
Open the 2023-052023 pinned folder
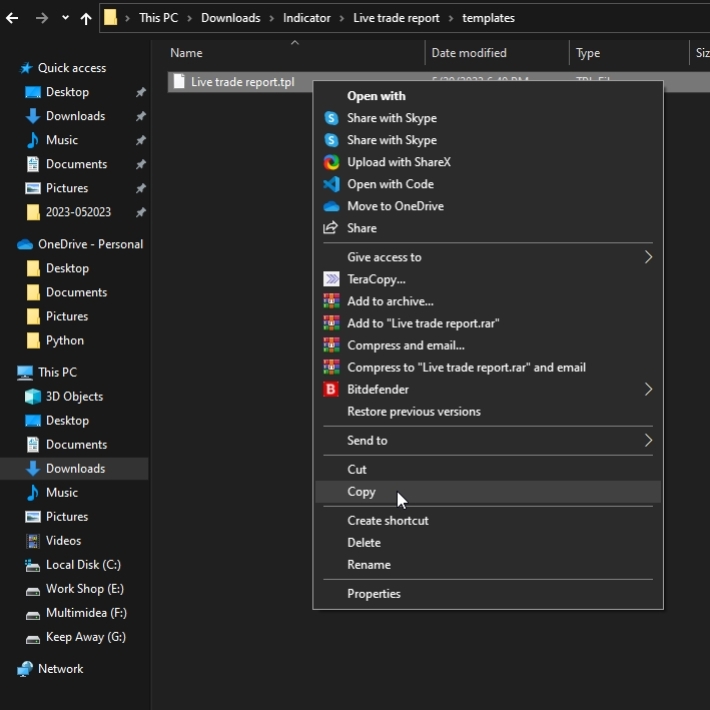click(78, 212)
